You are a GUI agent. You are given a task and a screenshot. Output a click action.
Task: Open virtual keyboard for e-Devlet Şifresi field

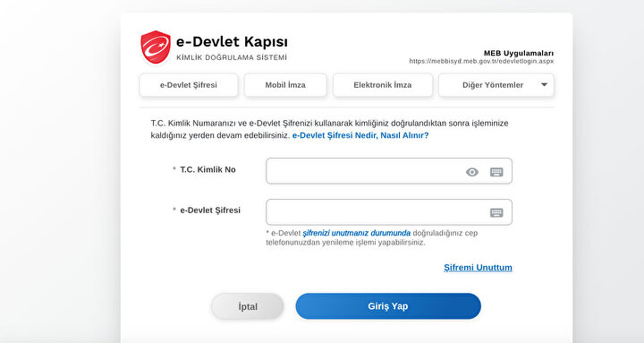(x=496, y=212)
